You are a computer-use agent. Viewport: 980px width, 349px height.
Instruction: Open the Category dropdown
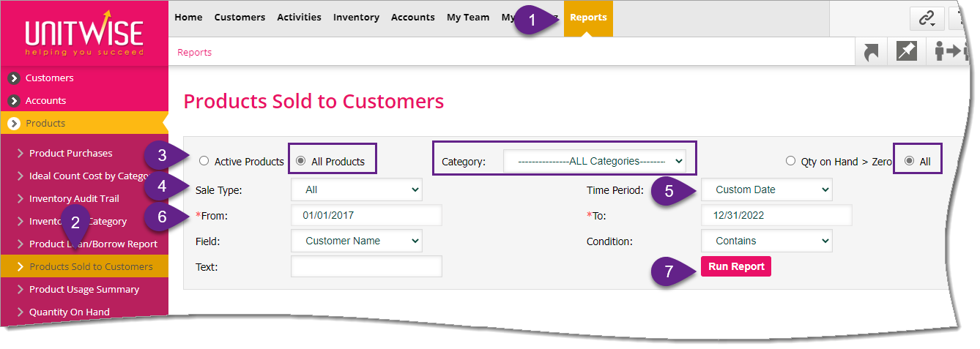594,161
